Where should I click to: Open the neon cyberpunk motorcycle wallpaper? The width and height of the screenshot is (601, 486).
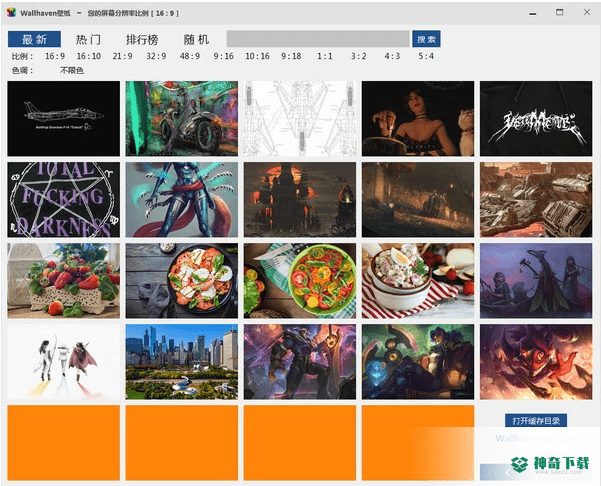(x=182, y=118)
